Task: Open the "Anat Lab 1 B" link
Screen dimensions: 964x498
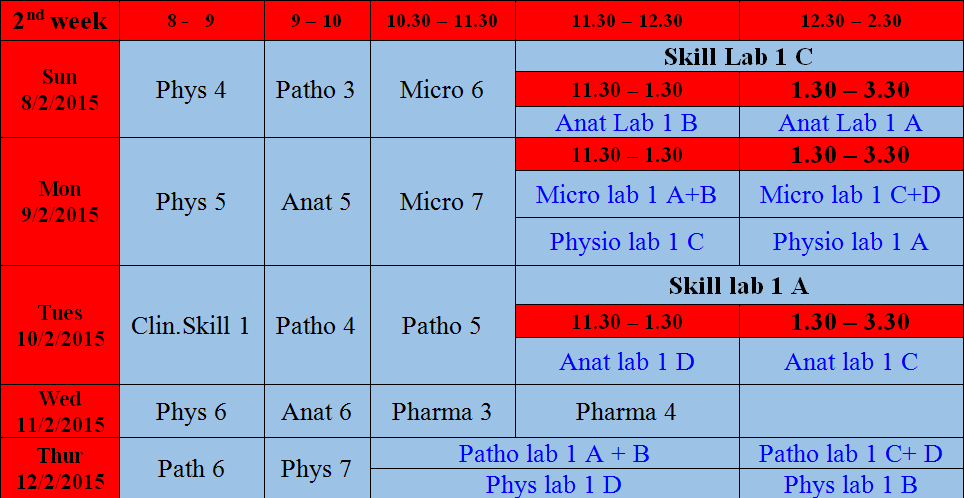Action: 627,123
